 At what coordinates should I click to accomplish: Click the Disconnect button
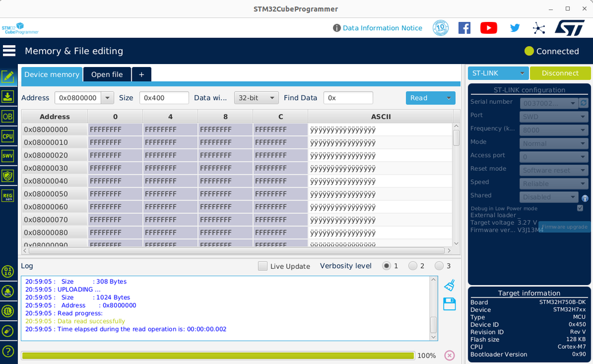(560, 73)
